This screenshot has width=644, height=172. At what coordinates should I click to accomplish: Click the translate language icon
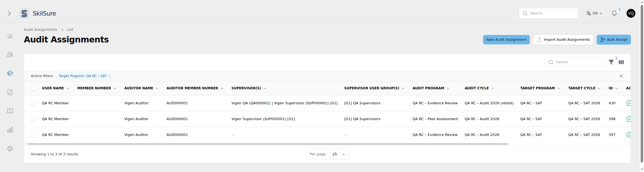coord(588,13)
